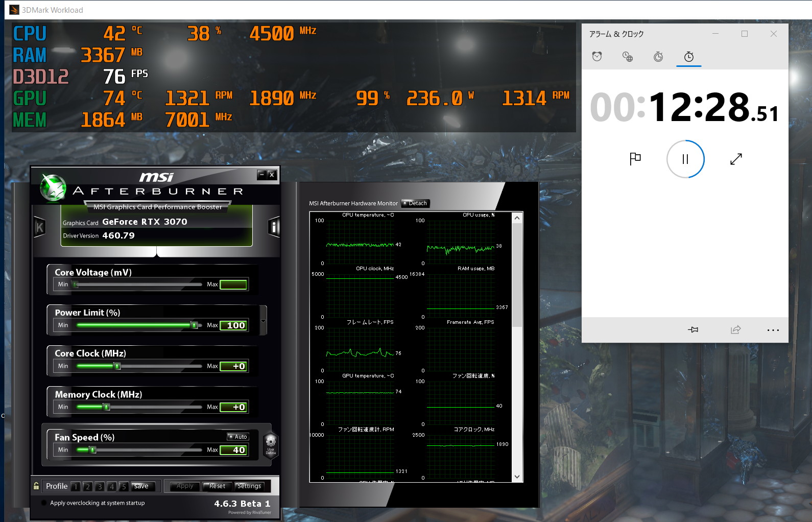The image size is (812, 522).
Task: Minimize the MSI Afterburner window
Action: pos(262,175)
